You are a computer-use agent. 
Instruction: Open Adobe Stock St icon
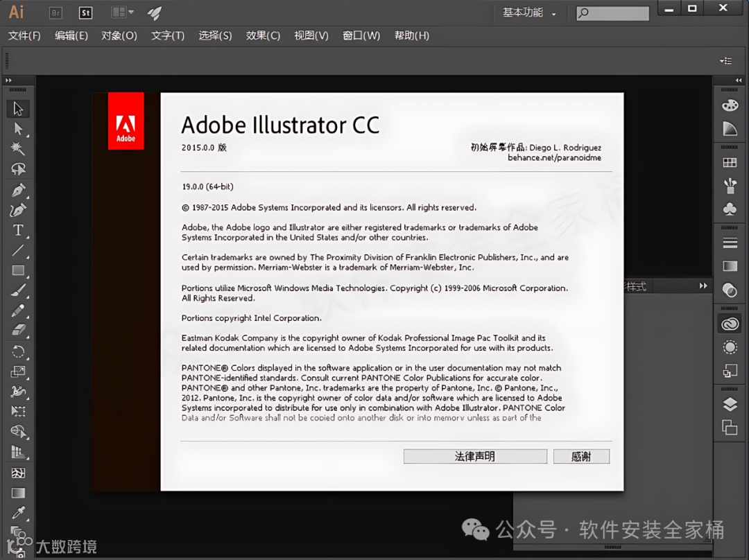pos(85,13)
